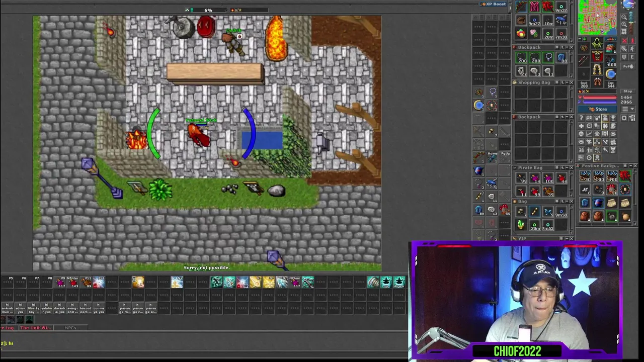The height and width of the screenshot is (362, 644).
Task: Open the analytics chart button
Action: point(589,134)
